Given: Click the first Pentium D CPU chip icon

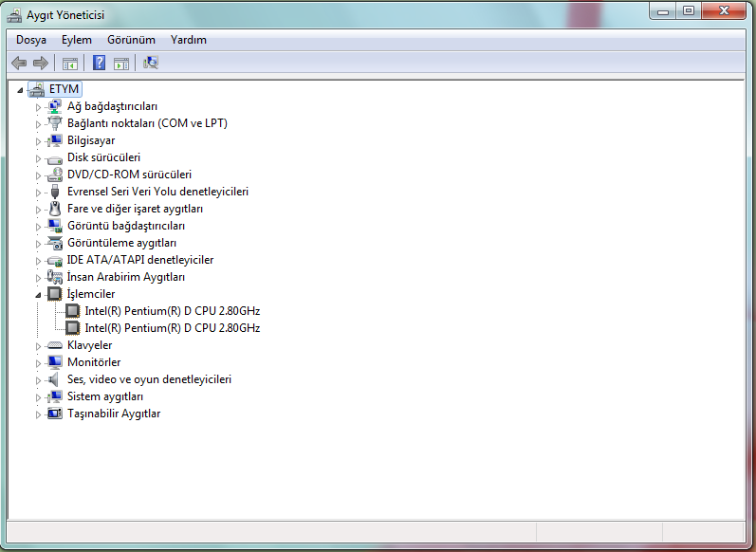Looking at the screenshot, I should (x=72, y=311).
